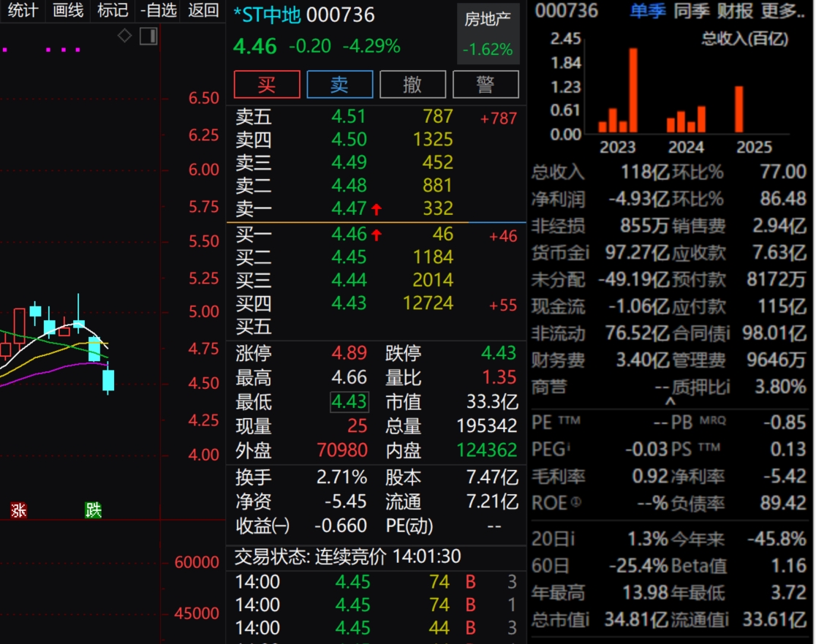816x644 pixels.
Task: Collapse the financial panel with the caret arrow
Action: coord(670,401)
